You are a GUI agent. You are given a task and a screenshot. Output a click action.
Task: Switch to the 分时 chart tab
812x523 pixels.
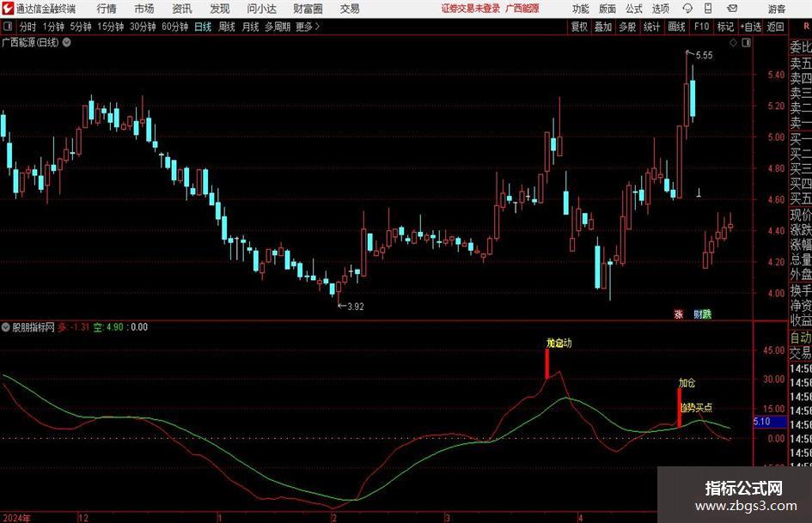pyautogui.click(x=27, y=27)
